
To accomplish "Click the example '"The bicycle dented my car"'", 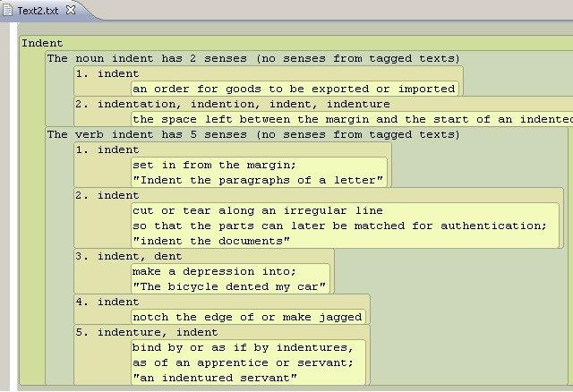I will (230, 286).
